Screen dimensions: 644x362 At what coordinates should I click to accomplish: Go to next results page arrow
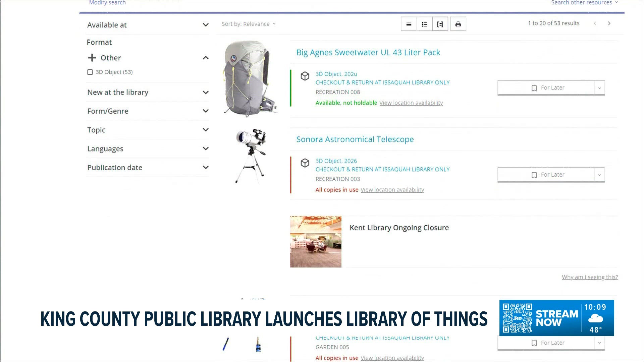[x=609, y=23]
